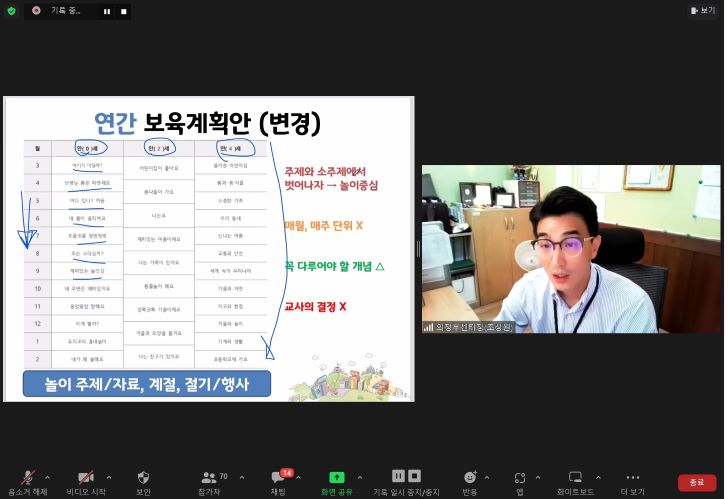Viewport: 728px width, 499px height.
Task: Click the text 매월, 매주 단위 X
Action: pyautogui.click(x=324, y=226)
